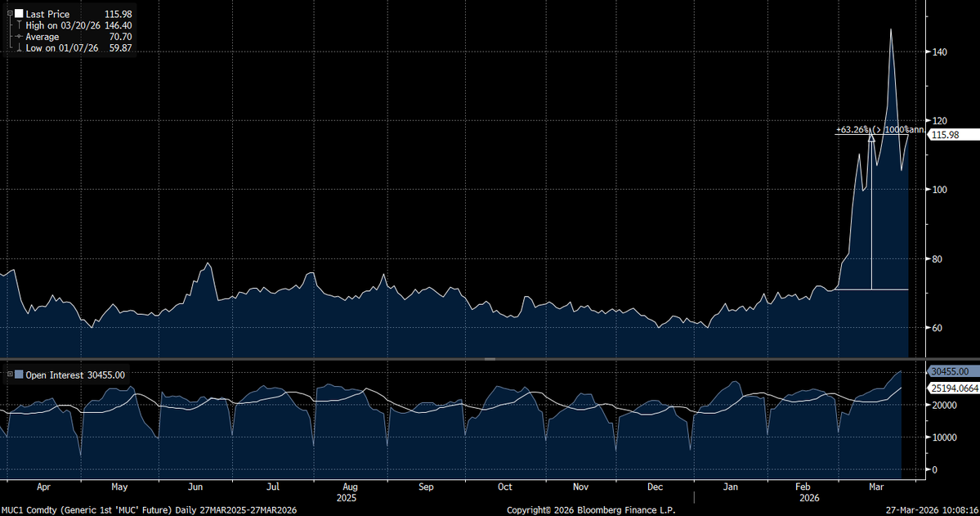
Task: Click the Apr label on time axis
Action: [43, 487]
